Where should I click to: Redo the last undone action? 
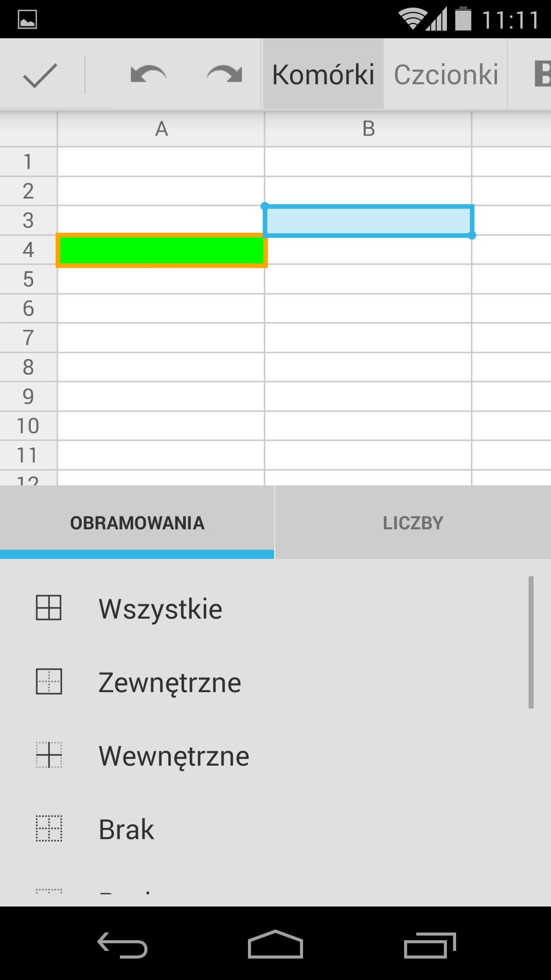click(x=224, y=75)
